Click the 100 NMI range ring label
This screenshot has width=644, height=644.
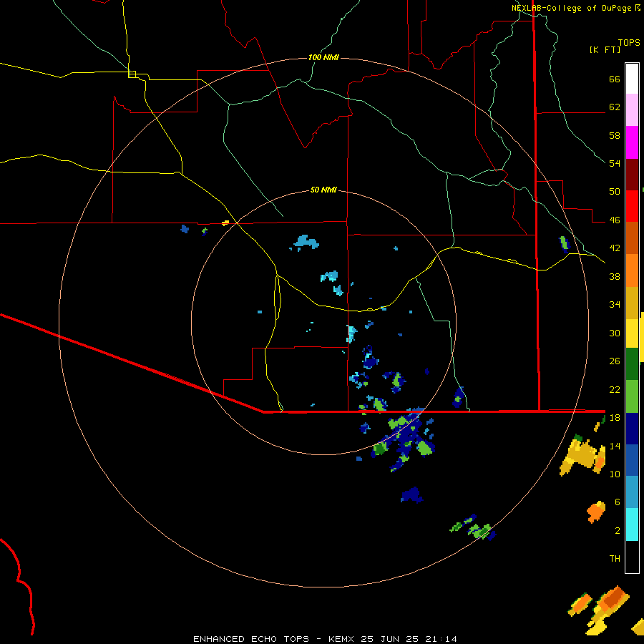323,57
